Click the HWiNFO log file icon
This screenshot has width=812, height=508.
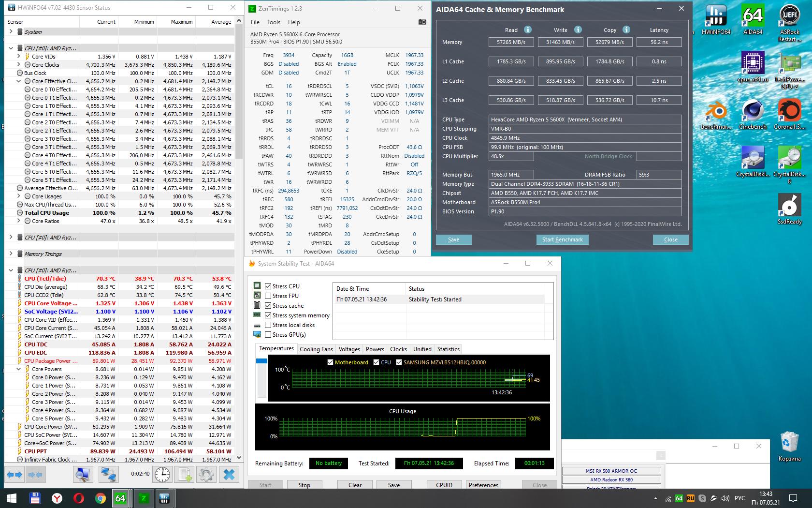pos(185,475)
